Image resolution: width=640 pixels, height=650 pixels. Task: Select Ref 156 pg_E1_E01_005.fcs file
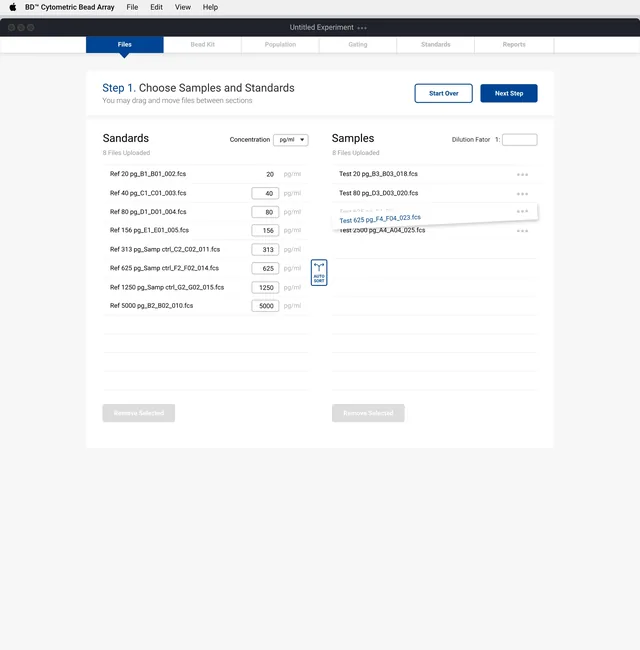(x=149, y=230)
